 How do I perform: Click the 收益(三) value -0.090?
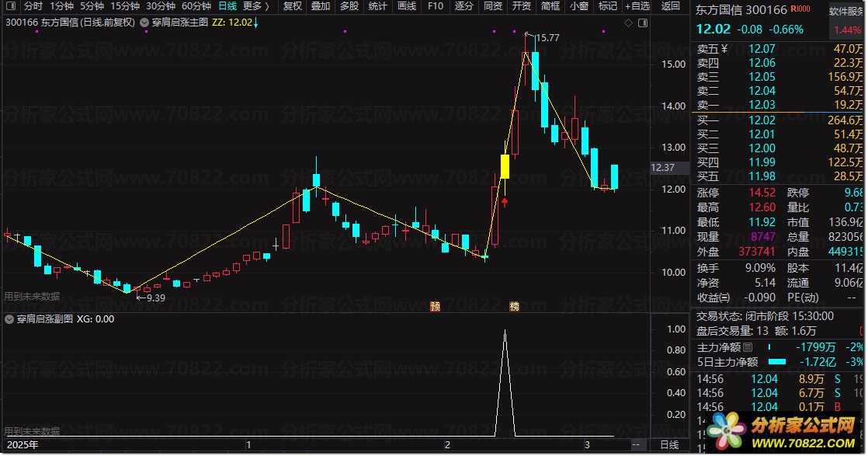[759, 298]
